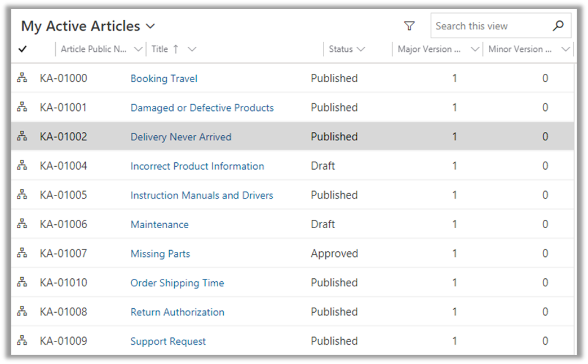Click the search magnifier icon
Screen dimensions: 588x364
click(558, 26)
